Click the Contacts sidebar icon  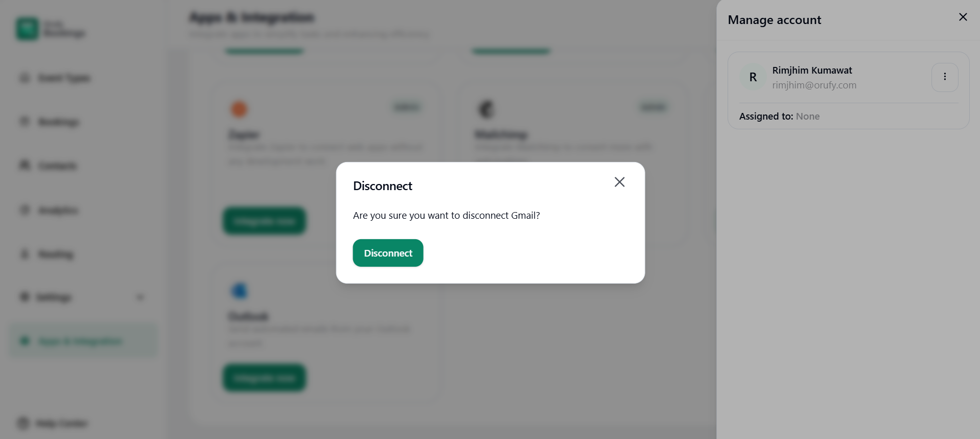25,165
